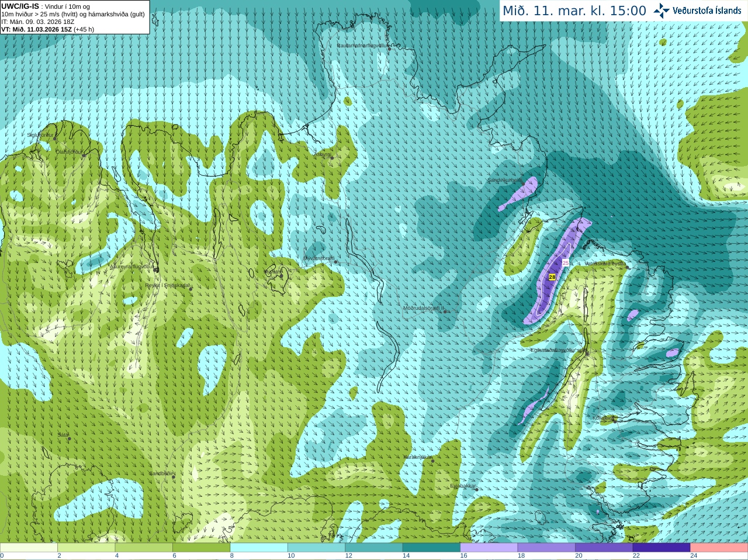Click the Sáta station marker
Screen dimensions: 748x560
click(x=70, y=438)
